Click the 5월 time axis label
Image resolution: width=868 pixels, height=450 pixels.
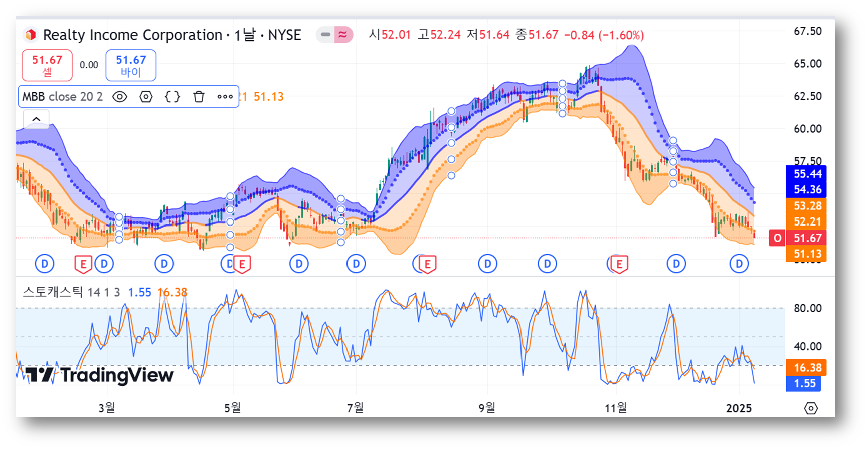[232, 408]
